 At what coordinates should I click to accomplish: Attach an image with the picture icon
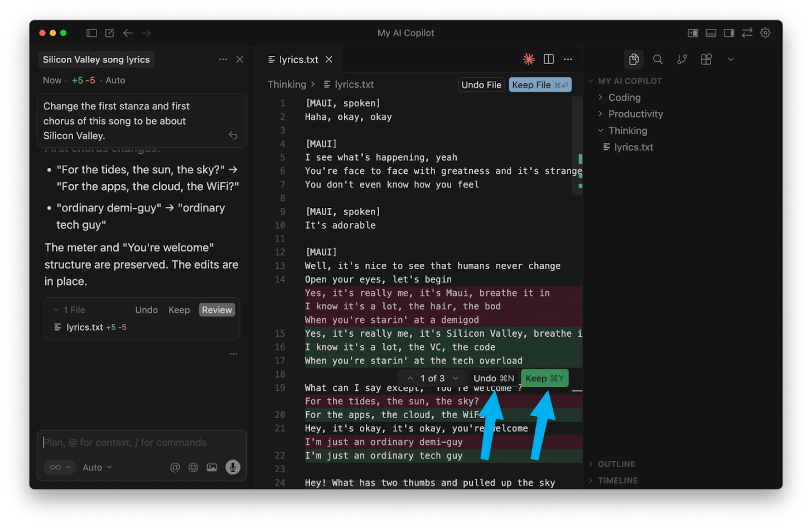(x=212, y=467)
